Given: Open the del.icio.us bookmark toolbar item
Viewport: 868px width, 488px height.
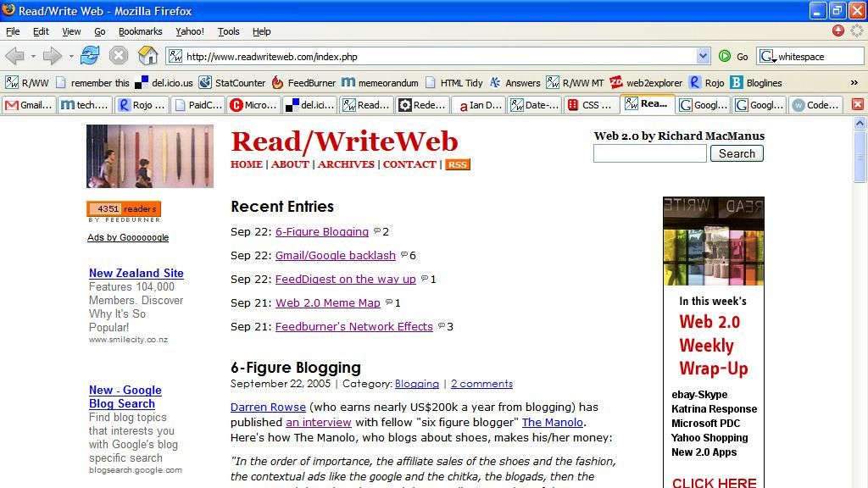Looking at the screenshot, I should pos(164,83).
